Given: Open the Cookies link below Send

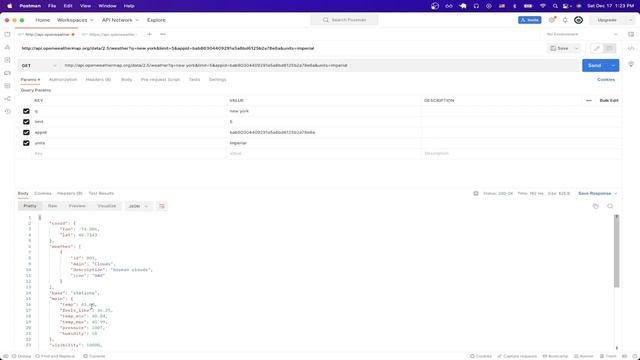Looking at the screenshot, I should tap(606, 80).
